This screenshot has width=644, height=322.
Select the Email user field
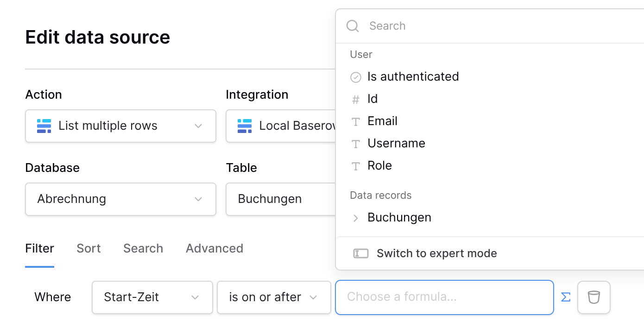coord(382,121)
